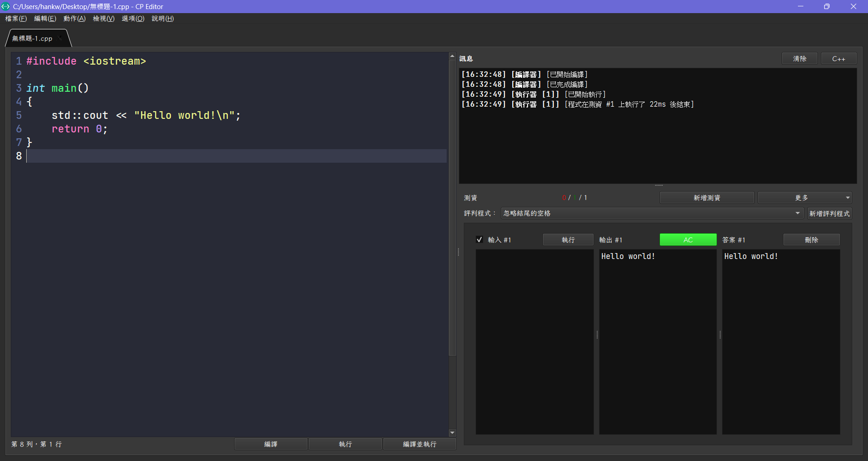Click the 第 8 列, 第 1 行 cursor status
This screenshot has width=868, height=461.
coord(37,444)
